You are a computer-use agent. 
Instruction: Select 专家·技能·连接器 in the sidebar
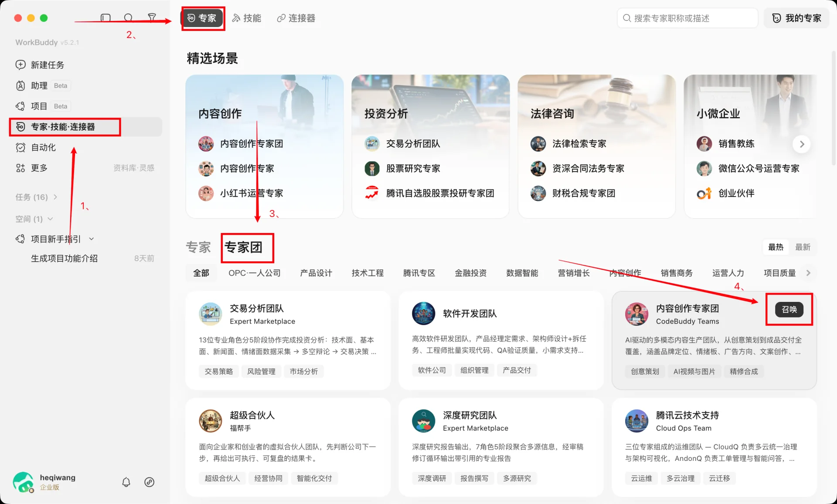86,127
